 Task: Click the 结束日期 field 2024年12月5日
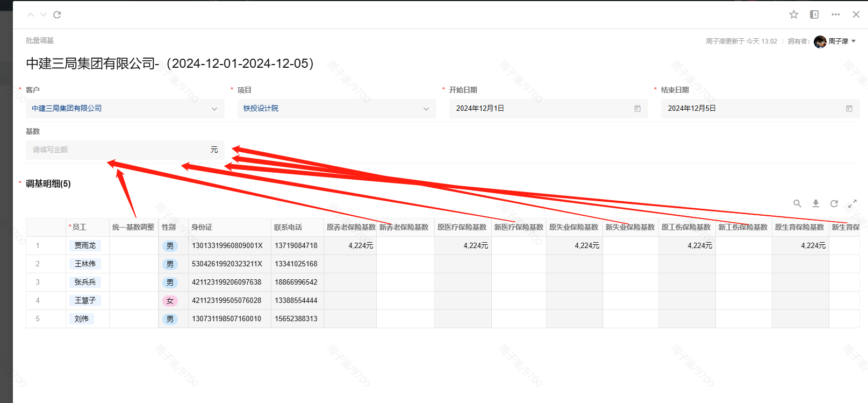coord(761,109)
